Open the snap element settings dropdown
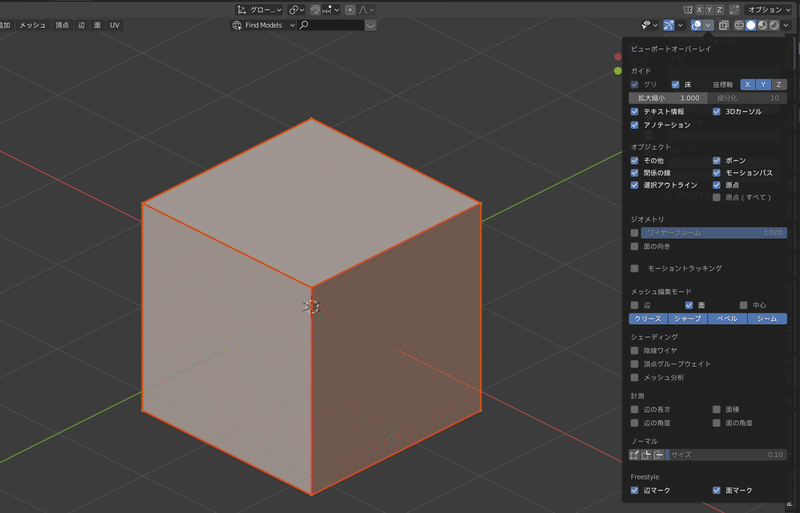This screenshot has width=800, height=513. [x=331, y=10]
